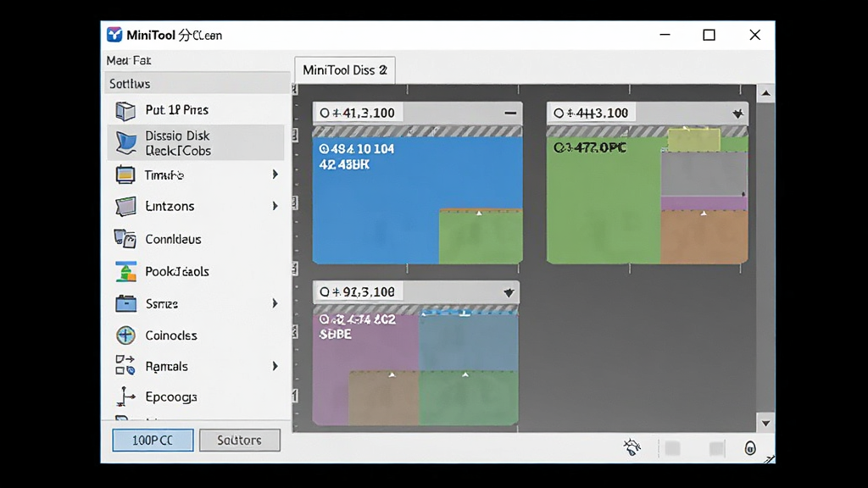Click the blue folder icon beside Ssmze
Image resolution: width=868 pixels, height=488 pixels.
(125, 304)
